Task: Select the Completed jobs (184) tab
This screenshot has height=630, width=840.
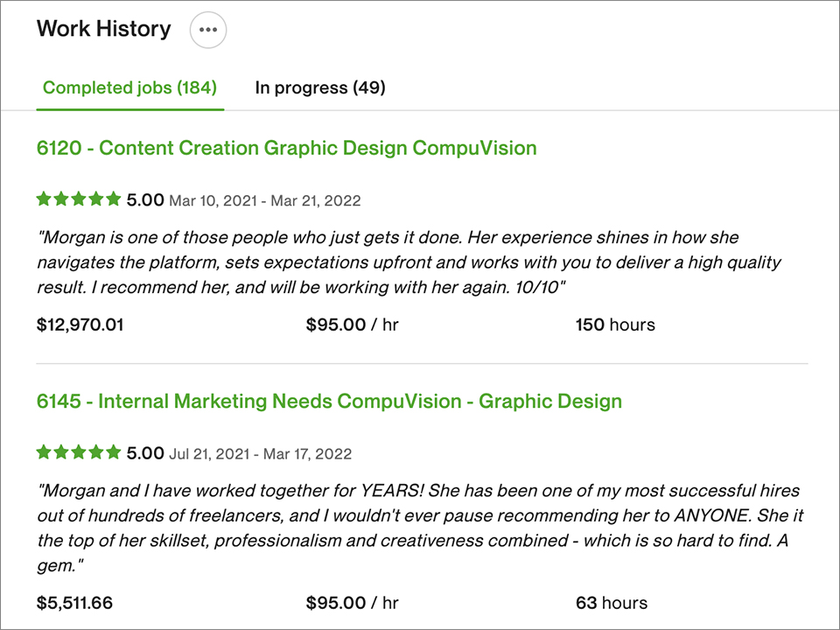Action: (x=129, y=87)
